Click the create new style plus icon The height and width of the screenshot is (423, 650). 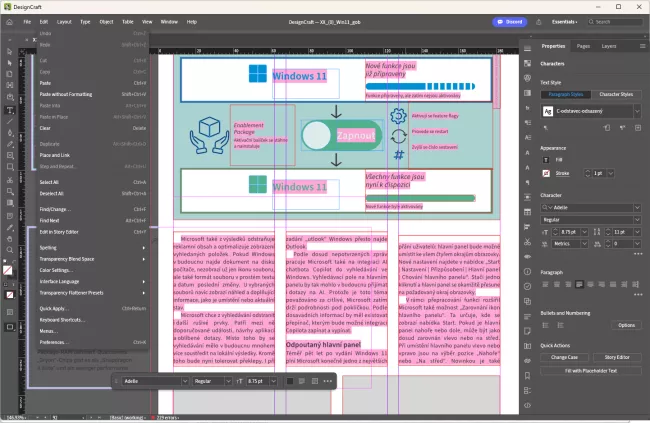coord(638,128)
